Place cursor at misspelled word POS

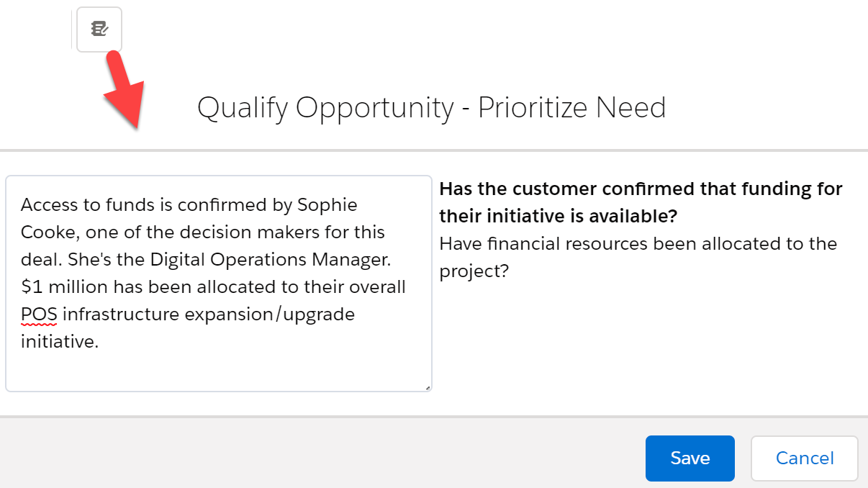(39, 315)
